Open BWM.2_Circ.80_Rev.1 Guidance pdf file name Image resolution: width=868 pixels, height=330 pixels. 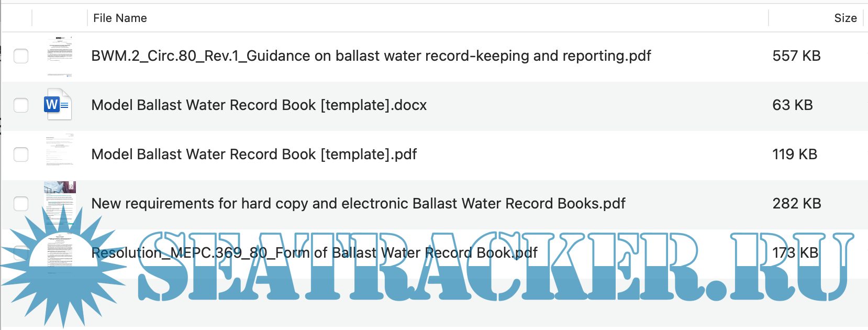tap(371, 56)
